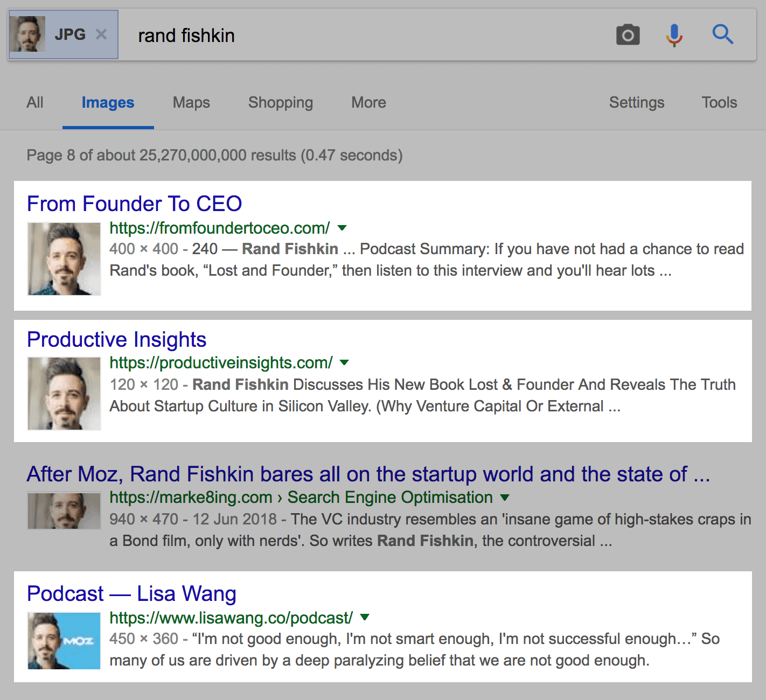Click the productiveinsights.com URL
766x700 pixels.
[221, 363]
